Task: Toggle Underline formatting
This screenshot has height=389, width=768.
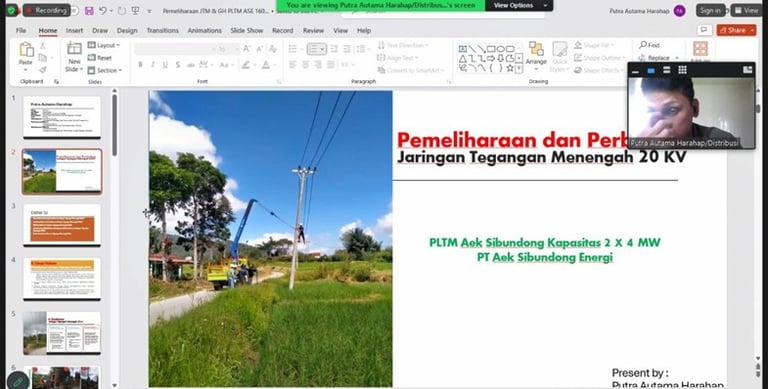Action: [165, 65]
